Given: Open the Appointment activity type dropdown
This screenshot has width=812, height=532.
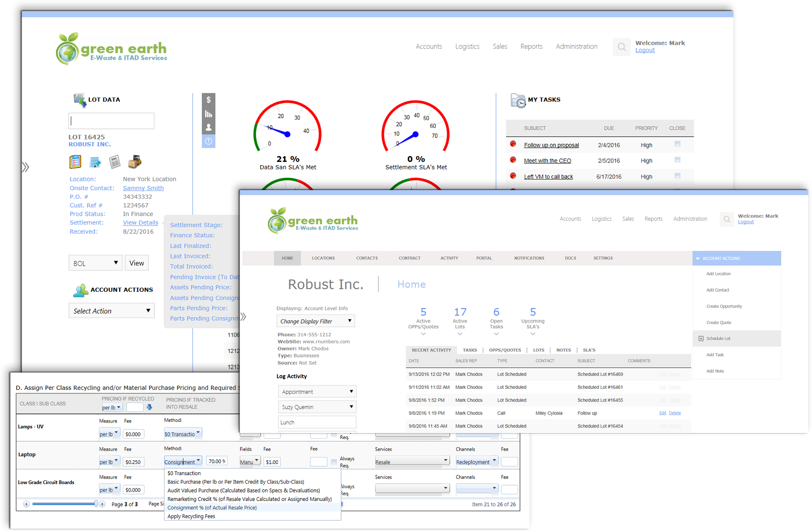Looking at the screenshot, I should pyautogui.click(x=317, y=392).
